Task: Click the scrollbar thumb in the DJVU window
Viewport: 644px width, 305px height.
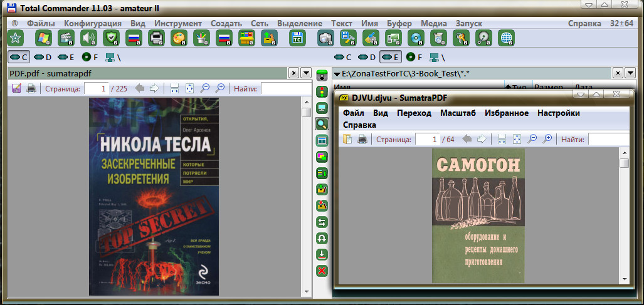Action: click(x=625, y=163)
